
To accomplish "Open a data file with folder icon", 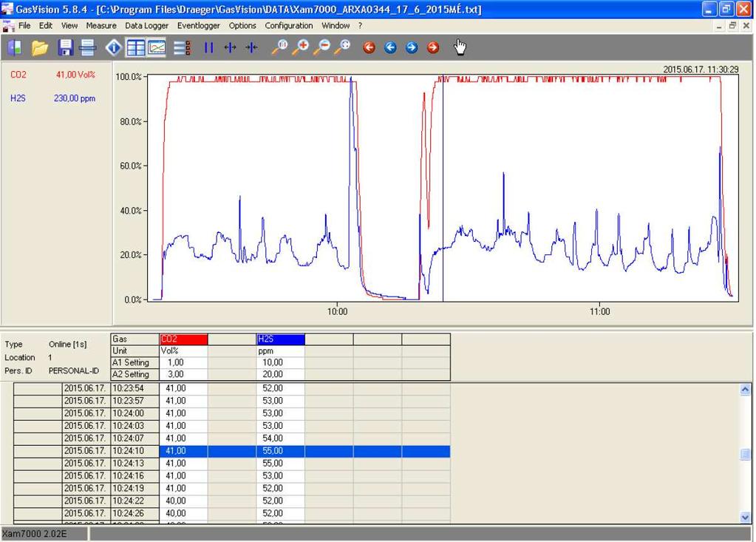I will coord(39,47).
